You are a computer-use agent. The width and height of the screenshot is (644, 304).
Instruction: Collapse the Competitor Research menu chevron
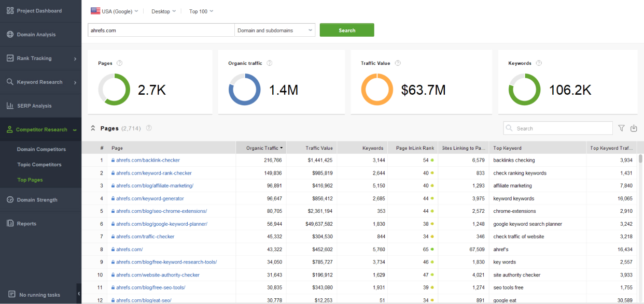75,130
